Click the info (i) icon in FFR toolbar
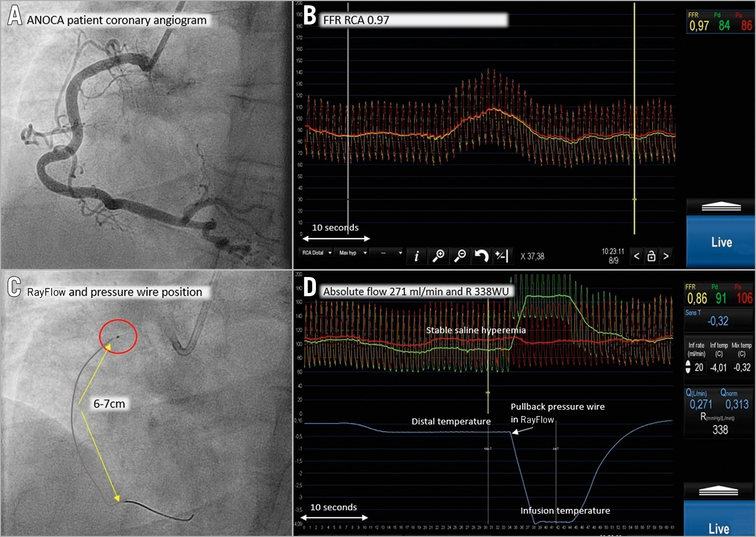The image size is (756, 537). (417, 256)
